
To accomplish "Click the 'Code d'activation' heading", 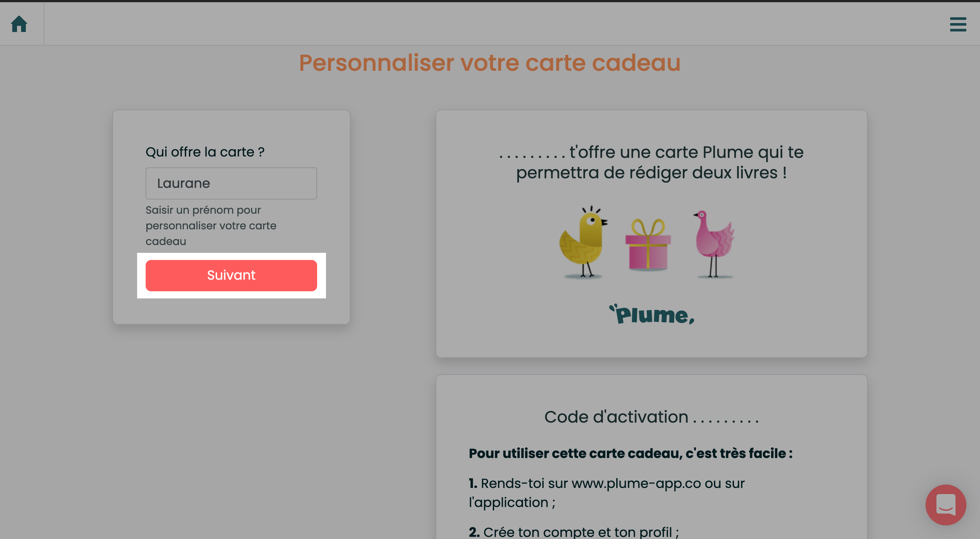I will [616, 417].
